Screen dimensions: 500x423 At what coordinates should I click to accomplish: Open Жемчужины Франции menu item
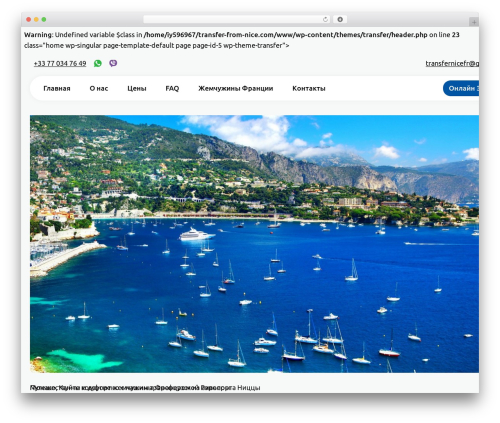(x=236, y=88)
